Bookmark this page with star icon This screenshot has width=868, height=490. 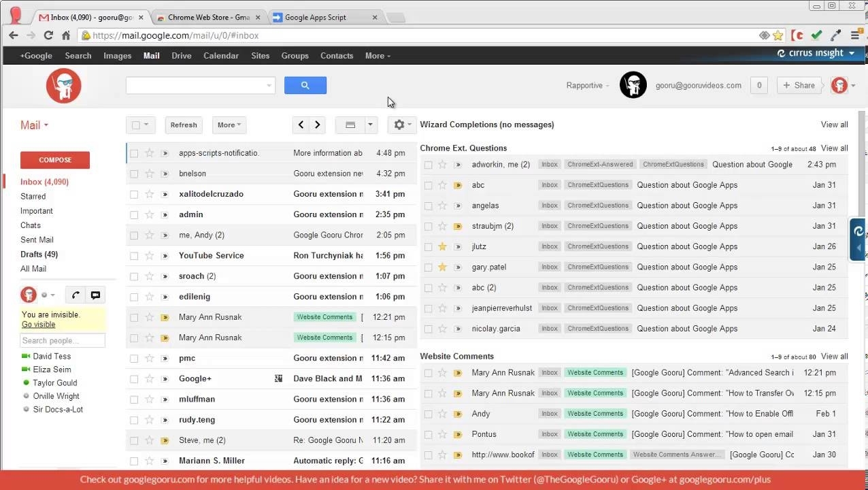[x=778, y=35]
